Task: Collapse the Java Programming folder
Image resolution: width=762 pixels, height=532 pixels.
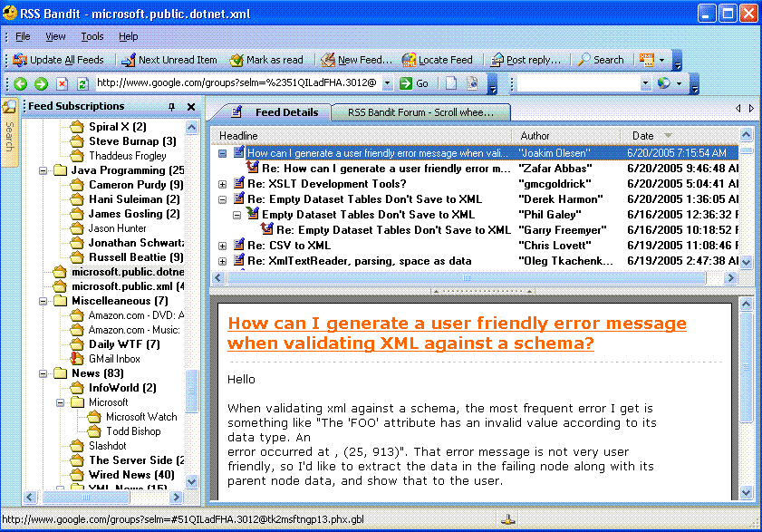Action: pos(43,170)
